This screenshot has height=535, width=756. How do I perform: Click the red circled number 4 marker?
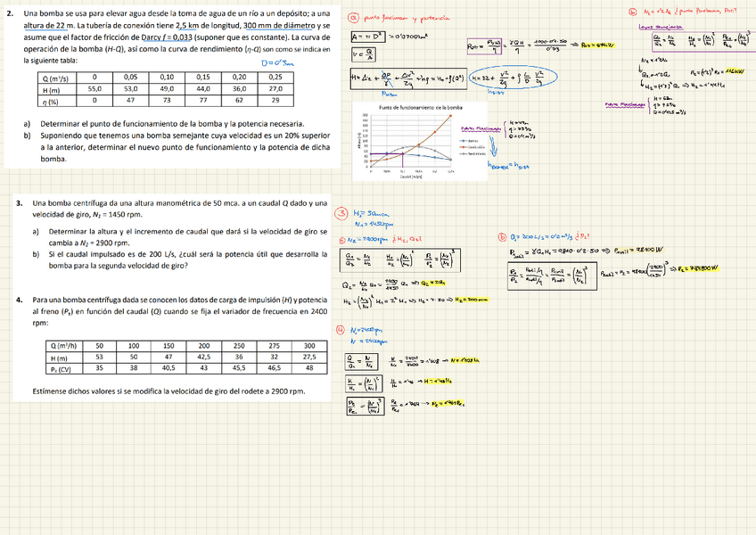tap(340, 329)
